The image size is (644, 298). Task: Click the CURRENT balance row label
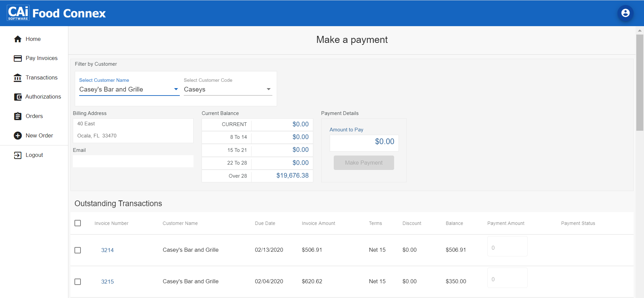click(234, 124)
